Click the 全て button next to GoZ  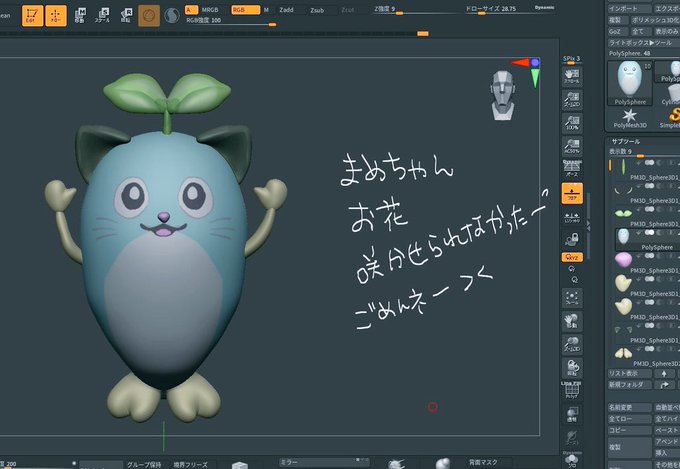(x=640, y=32)
